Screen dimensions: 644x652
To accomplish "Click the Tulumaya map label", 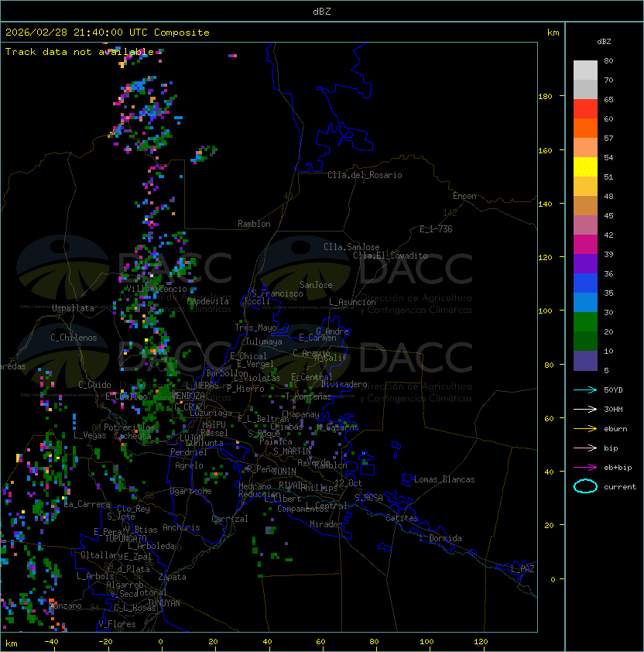I will pos(264,341).
